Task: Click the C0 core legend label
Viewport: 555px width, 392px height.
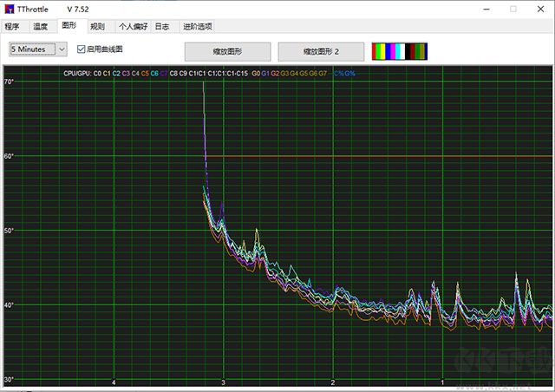Action: [97, 74]
